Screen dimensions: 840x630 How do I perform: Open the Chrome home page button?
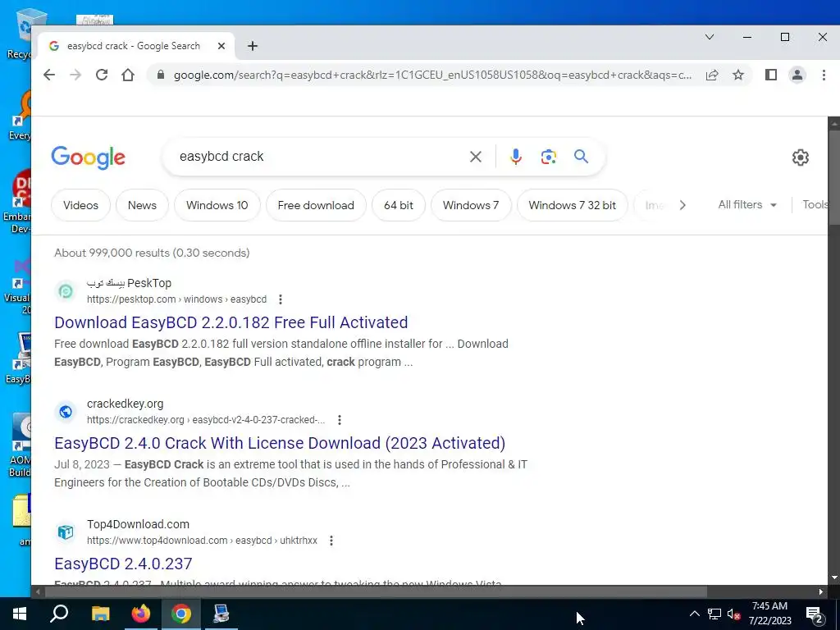click(x=128, y=75)
